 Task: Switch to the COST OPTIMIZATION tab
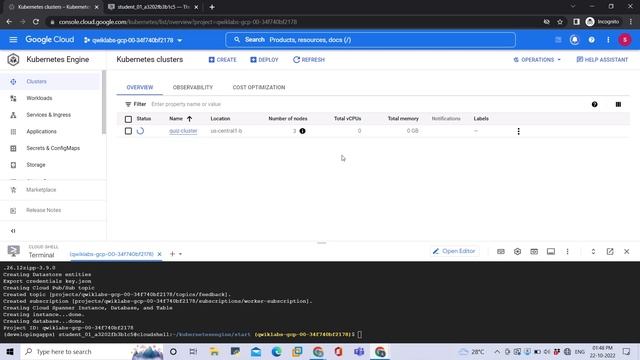259,87
